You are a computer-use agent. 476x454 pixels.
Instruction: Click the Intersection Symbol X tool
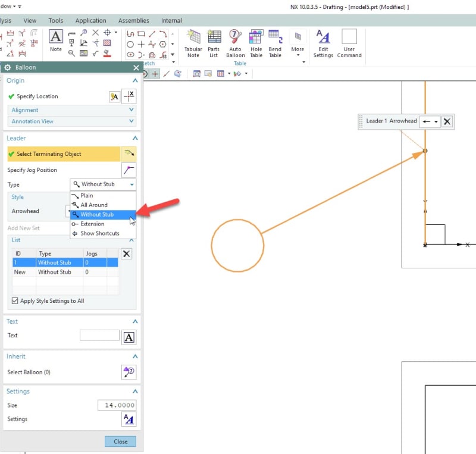95,32
